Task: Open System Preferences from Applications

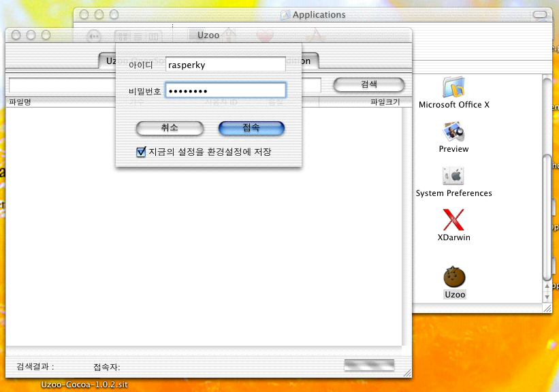Action: point(453,176)
